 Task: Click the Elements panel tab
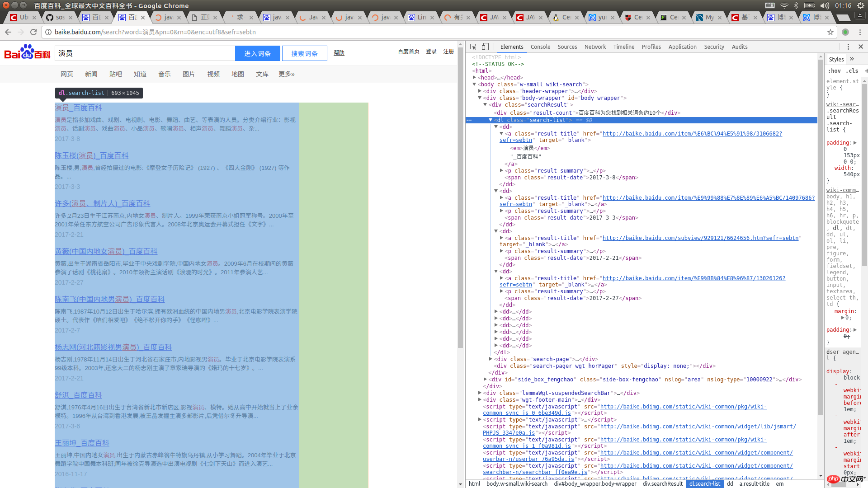coord(511,47)
